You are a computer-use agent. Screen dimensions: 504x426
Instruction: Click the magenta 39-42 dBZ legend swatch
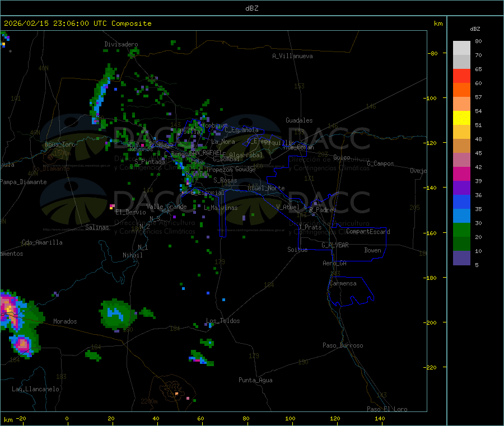click(x=461, y=174)
